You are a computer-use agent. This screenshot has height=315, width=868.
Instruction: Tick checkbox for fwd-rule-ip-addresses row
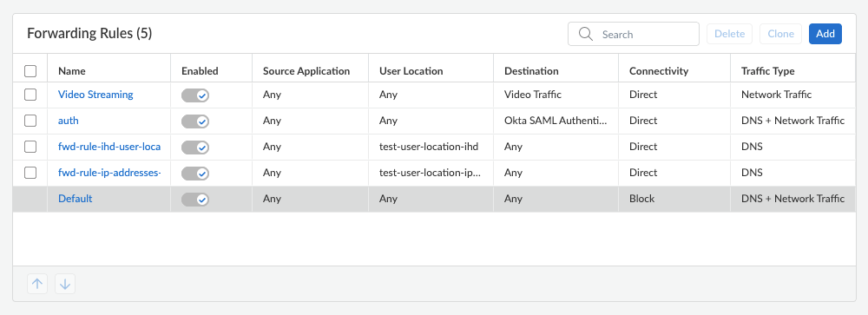(x=30, y=173)
